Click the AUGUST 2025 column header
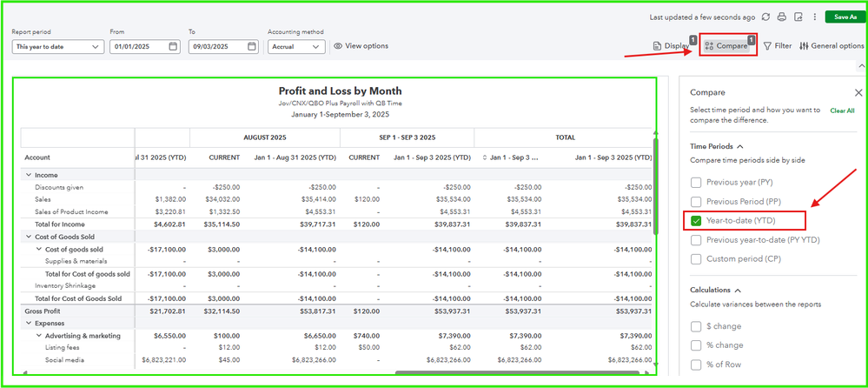868x388 pixels. point(264,137)
